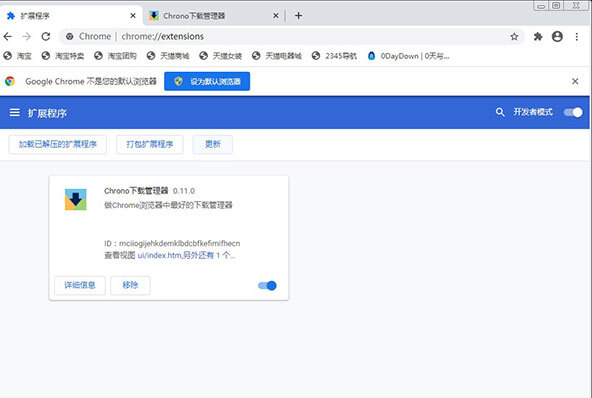
Task: Click 设为默认浏览器 button
Action: point(207,81)
